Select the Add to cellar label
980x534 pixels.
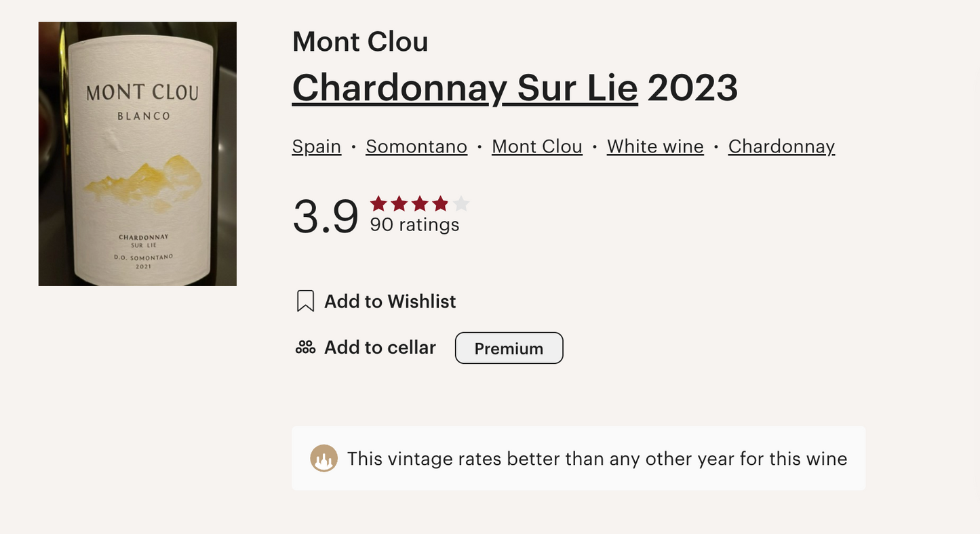[x=380, y=348]
